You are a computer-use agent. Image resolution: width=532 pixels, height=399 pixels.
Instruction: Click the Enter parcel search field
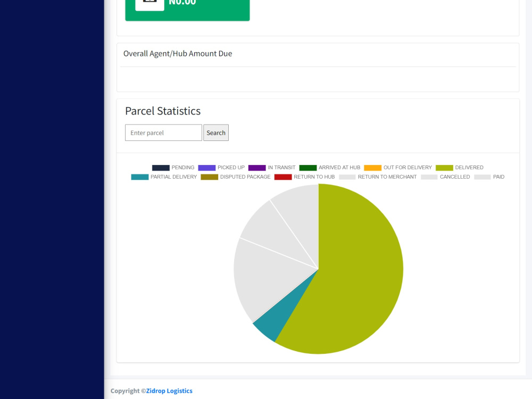163,132
